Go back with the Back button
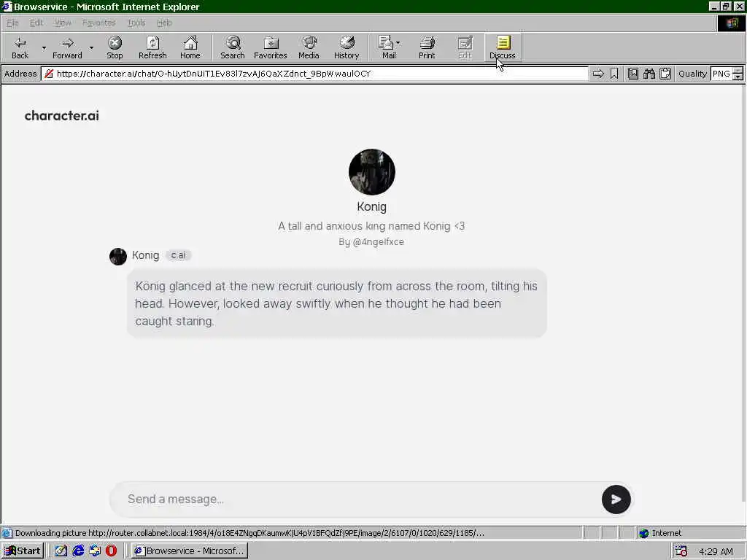Screen dimensions: 747x560 [20, 47]
